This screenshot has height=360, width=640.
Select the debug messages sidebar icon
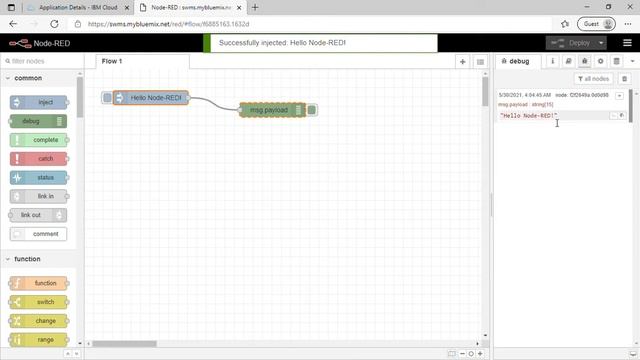pyautogui.click(x=584, y=61)
